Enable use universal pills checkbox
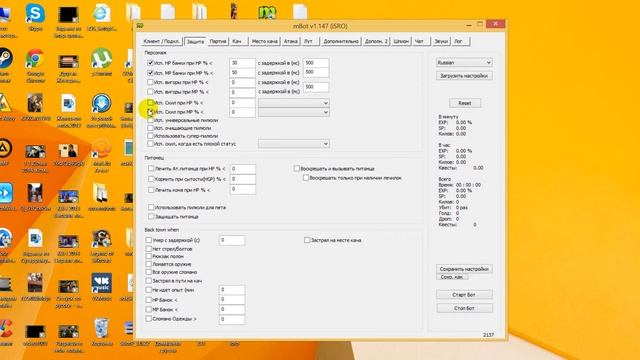 point(151,120)
